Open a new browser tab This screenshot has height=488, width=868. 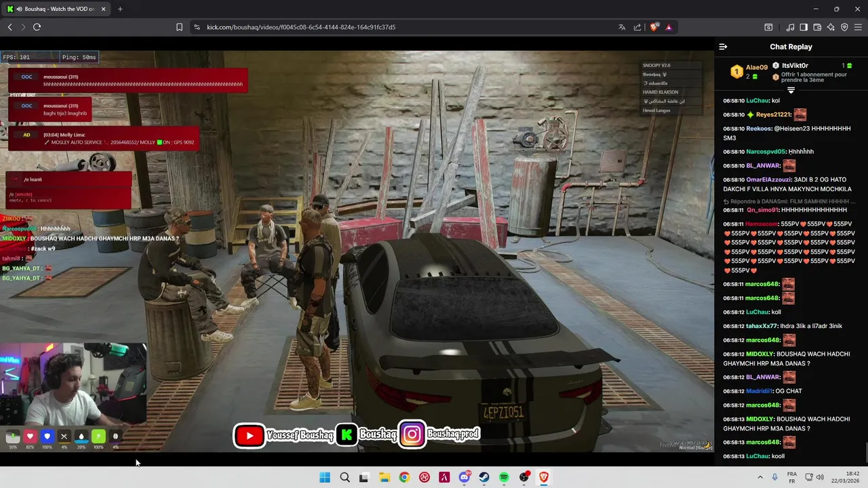pyautogui.click(x=120, y=9)
